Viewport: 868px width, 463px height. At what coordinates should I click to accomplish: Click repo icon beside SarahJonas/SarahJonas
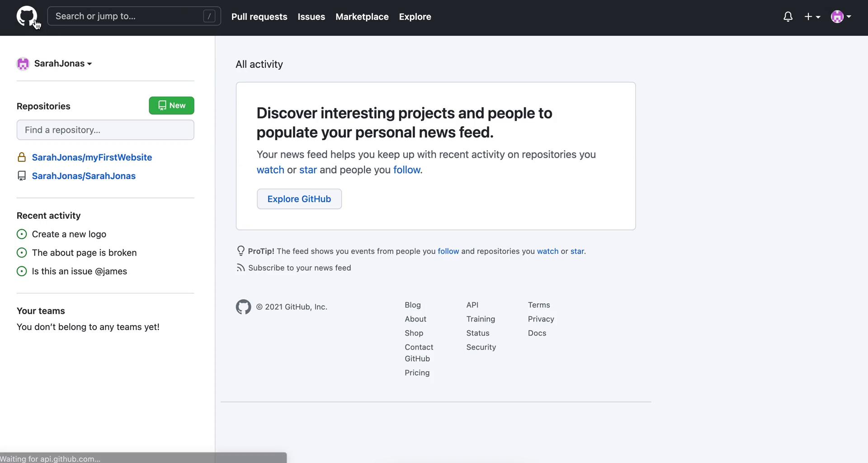[21, 176]
